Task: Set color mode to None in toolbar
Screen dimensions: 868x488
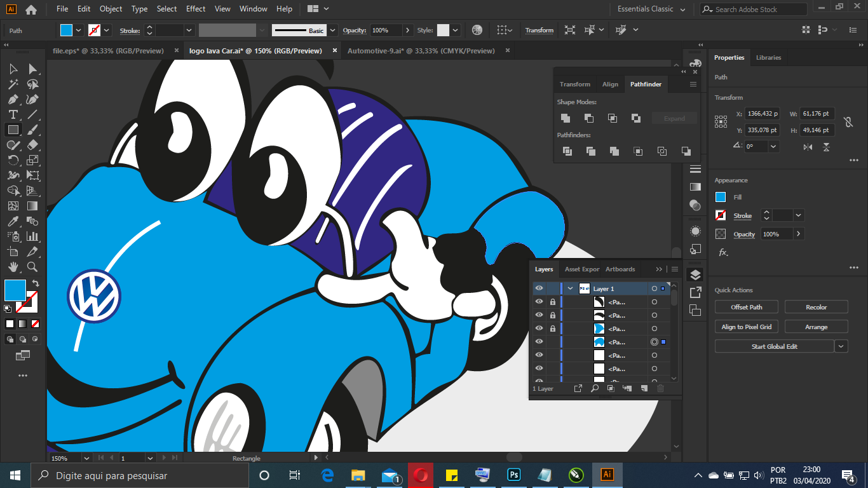Action: (x=36, y=323)
